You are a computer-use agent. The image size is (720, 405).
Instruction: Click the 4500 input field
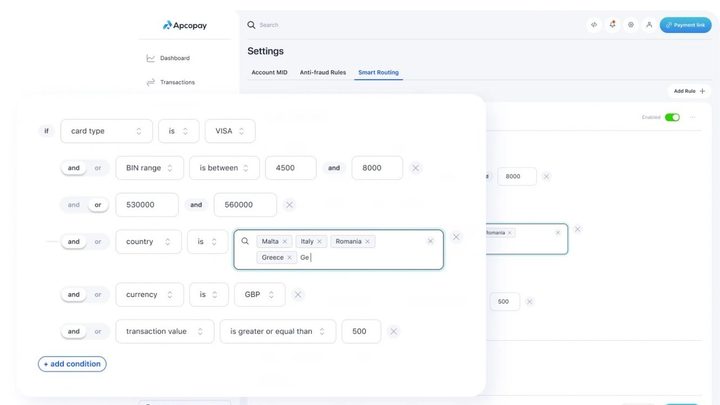[291, 168]
